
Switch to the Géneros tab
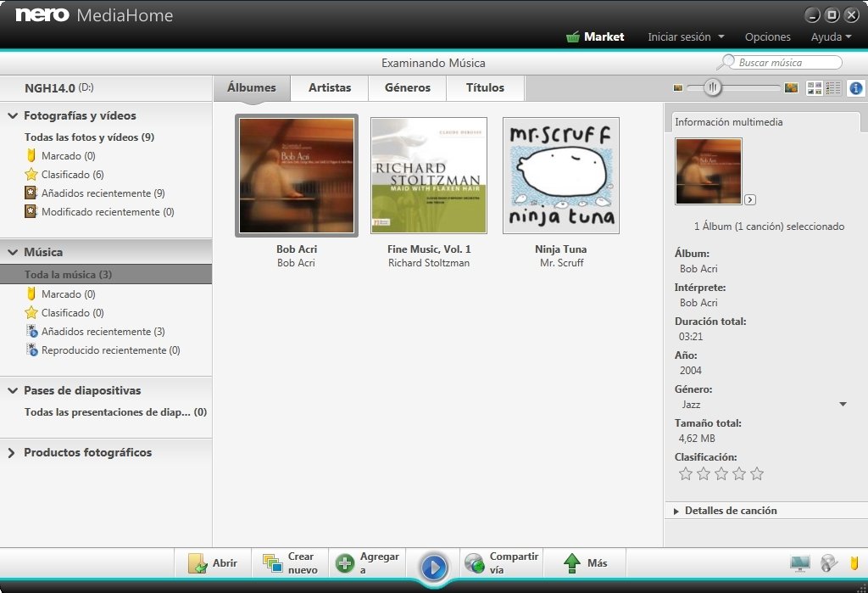408,87
